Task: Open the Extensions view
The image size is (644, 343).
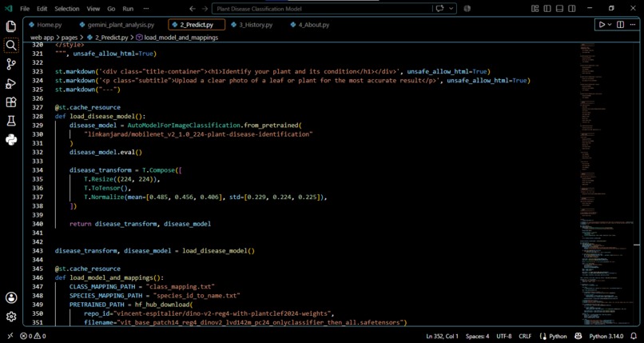Action: tap(11, 102)
